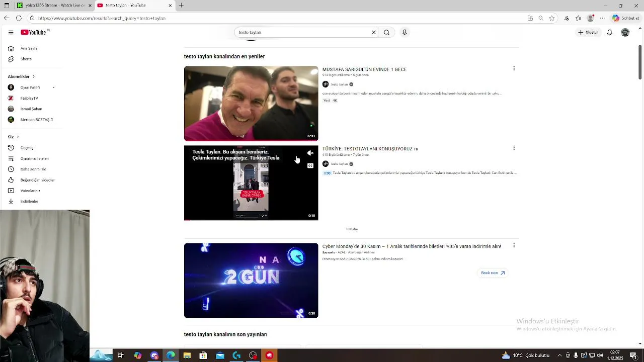Open Microsoft Store from taskbar
This screenshot has height=362, width=644.
(203, 355)
